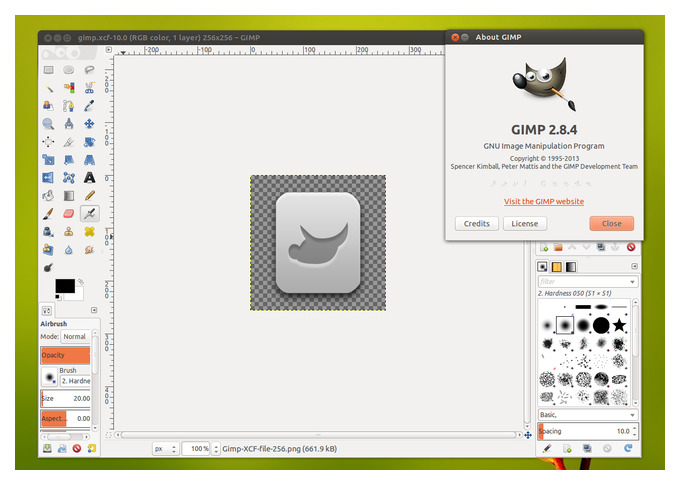680x485 pixels.
Task: Select the Pencil tool
Action: pyautogui.click(x=89, y=196)
